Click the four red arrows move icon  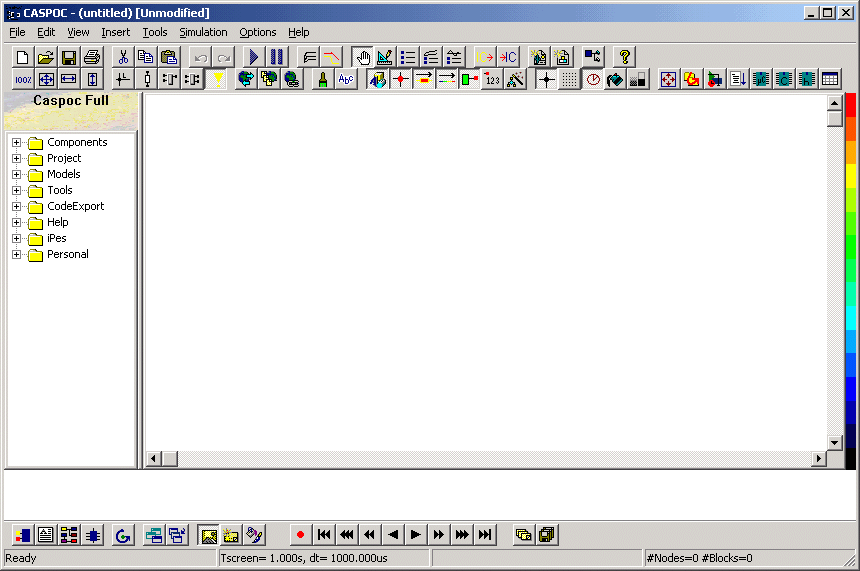click(x=668, y=80)
